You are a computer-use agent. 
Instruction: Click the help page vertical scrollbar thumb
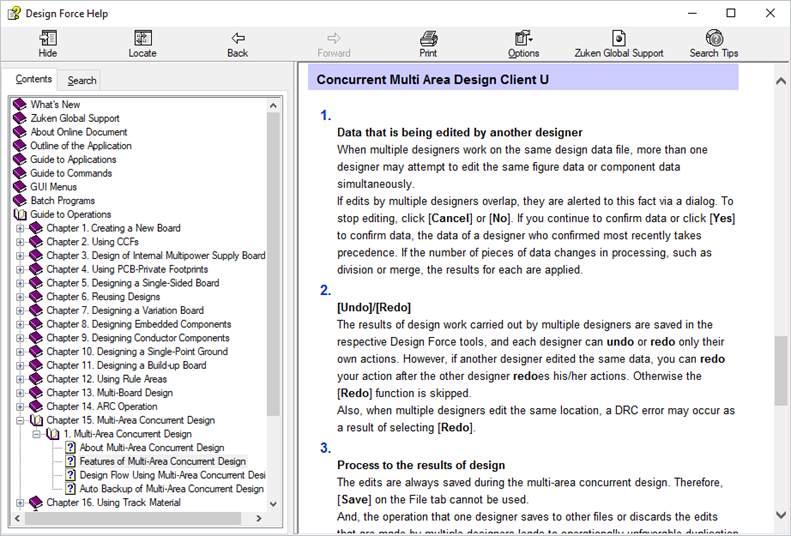[x=781, y=370]
